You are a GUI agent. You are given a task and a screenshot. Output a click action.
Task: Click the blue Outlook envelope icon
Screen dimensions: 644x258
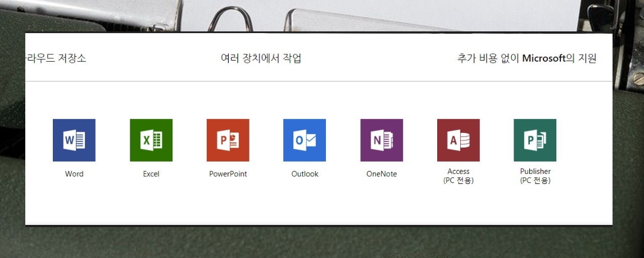point(305,140)
